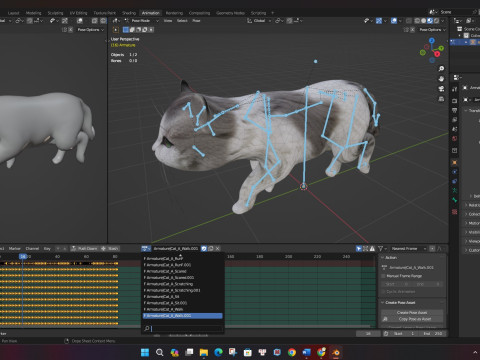Toggle the Manual Frame Range checkbox
This screenshot has height=360, width=480.
(x=383, y=276)
